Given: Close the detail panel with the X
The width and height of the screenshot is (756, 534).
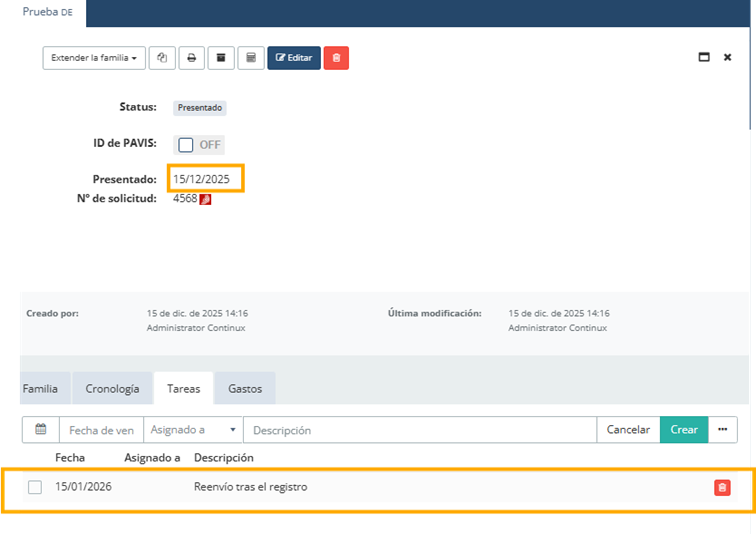Looking at the screenshot, I should [x=728, y=57].
